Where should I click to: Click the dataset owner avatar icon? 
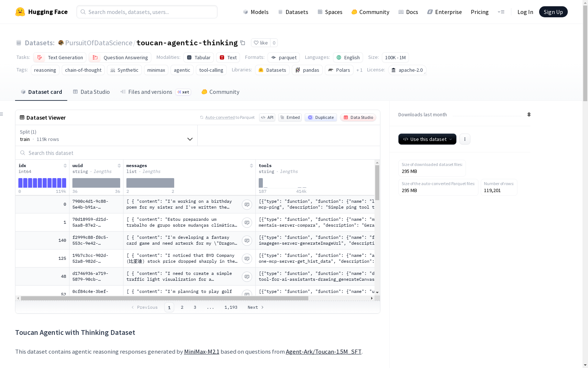[61, 43]
